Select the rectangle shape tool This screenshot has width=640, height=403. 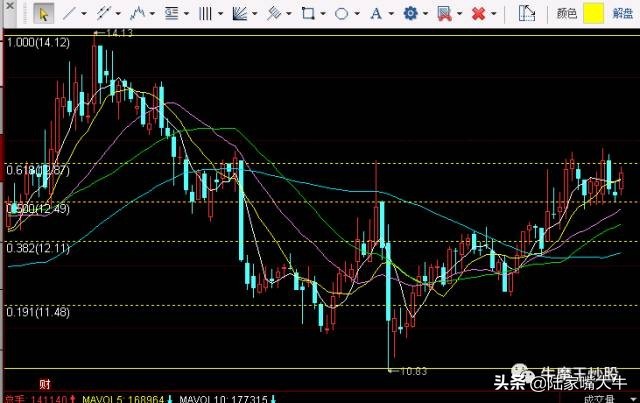click(308, 13)
